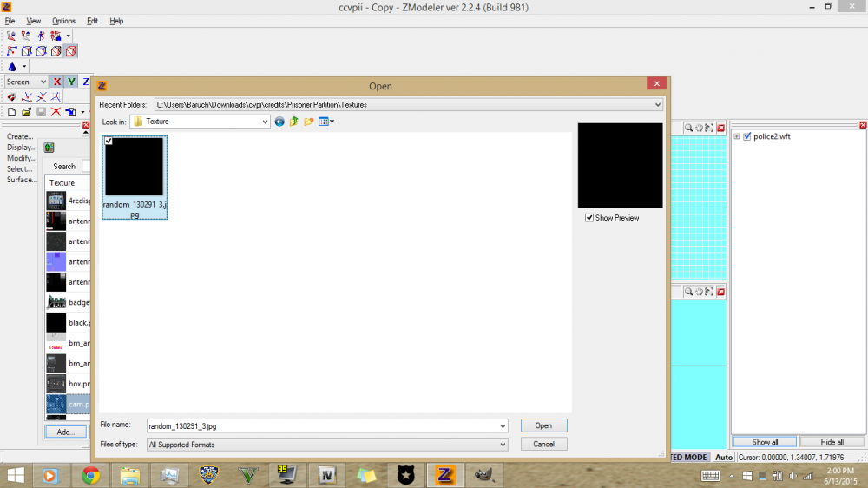Screen dimensions: 868x488
Task: Toggle checkbox on random_130291_3.jpg thumbnail
Action: (109, 142)
